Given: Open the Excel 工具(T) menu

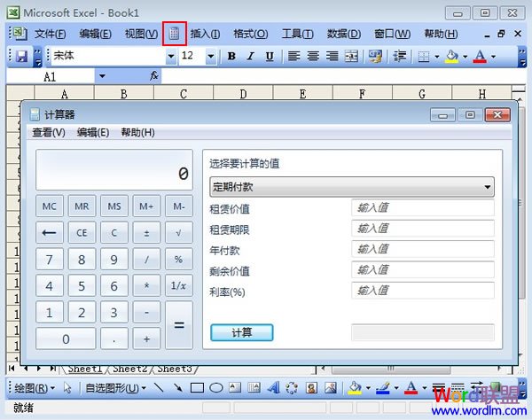Looking at the screenshot, I should [298, 34].
